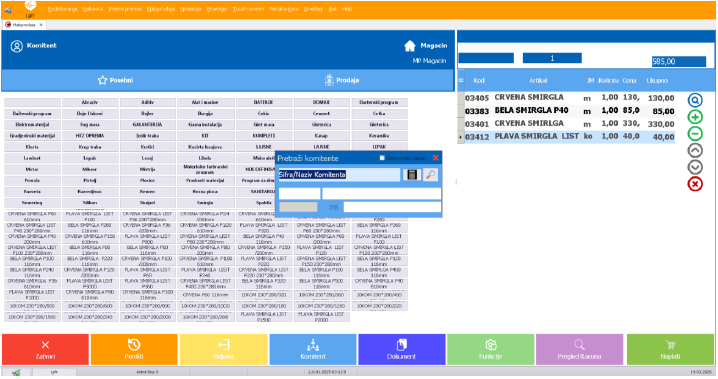Switch to the Prodaja tab
The height and width of the screenshot is (379, 718).
[x=342, y=80]
